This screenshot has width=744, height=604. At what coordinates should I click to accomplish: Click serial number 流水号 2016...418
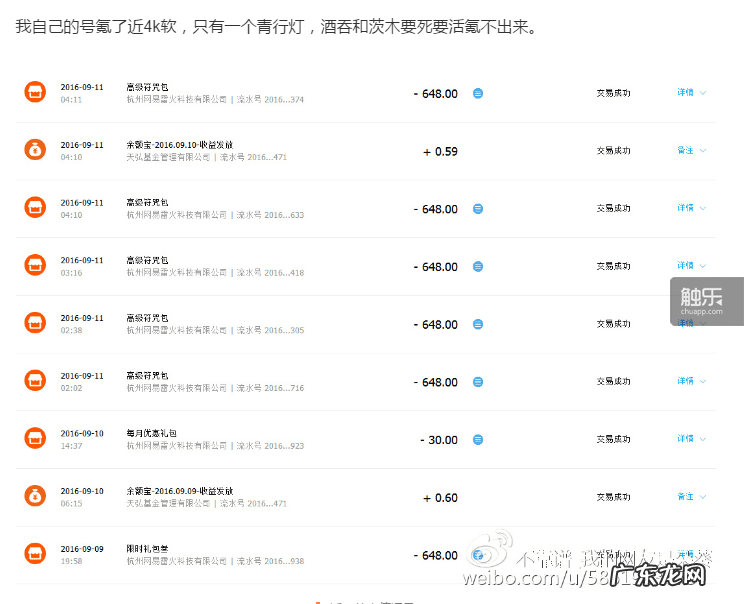pyautogui.click(x=270, y=273)
